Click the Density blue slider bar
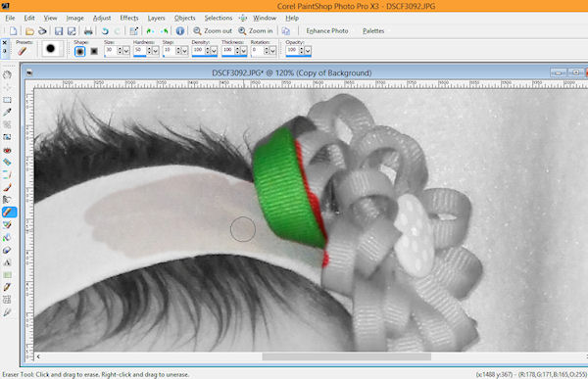The image size is (588, 379). 205,56
